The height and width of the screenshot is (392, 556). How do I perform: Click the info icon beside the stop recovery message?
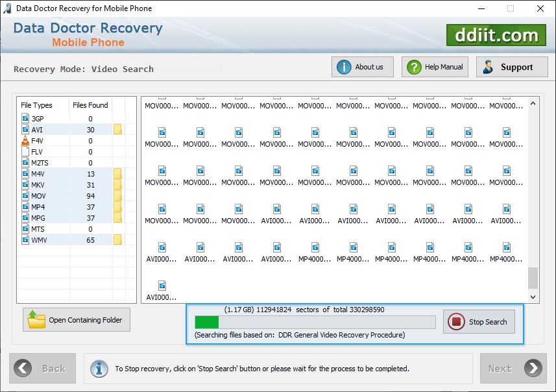pyautogui.click(x=99, y=369)
